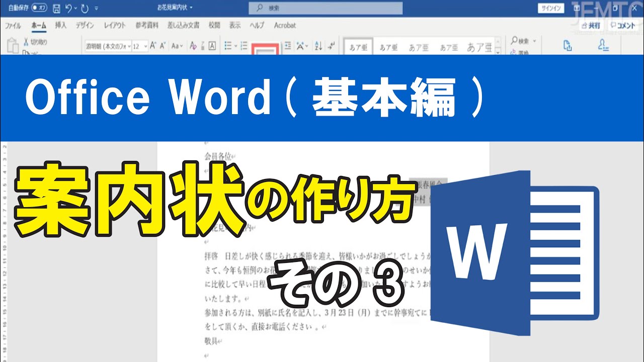Click the Undo arrow icon
Screen dimensions: 644x362
68,9
